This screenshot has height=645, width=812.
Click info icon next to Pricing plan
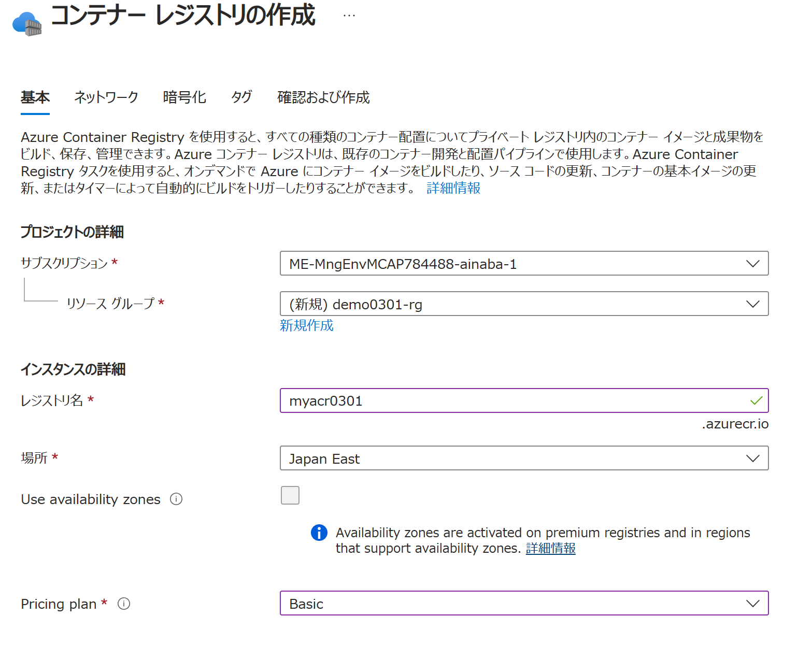coord(124,604)
